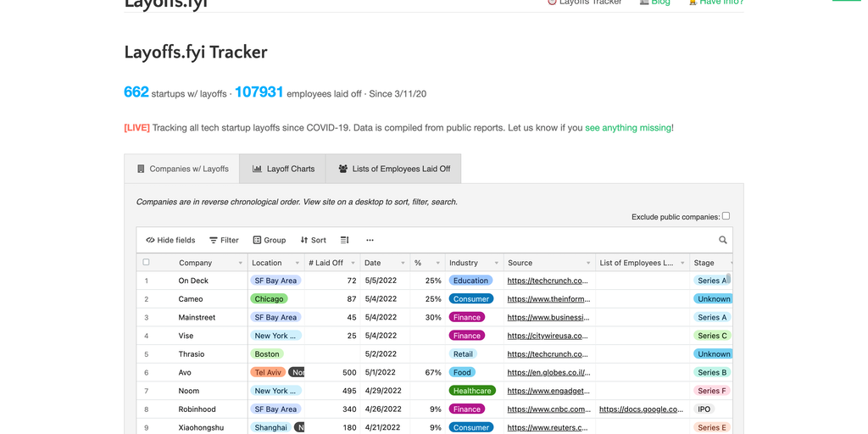
Task: Click the Series C stage tag
Action: 712,336
